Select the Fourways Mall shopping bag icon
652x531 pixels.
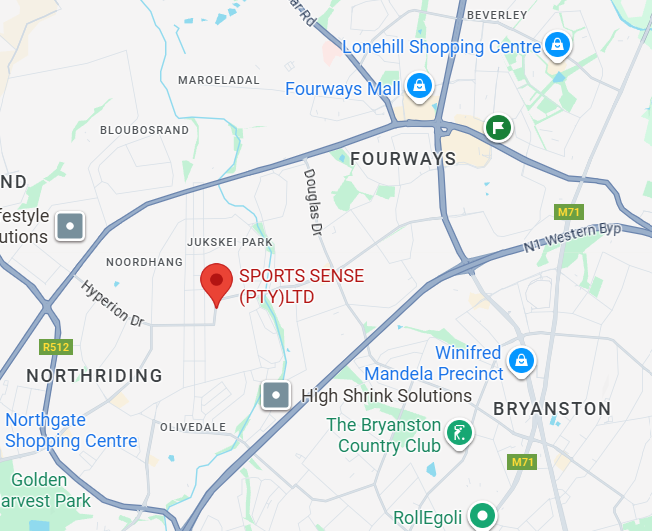click(x=420, y=87)
